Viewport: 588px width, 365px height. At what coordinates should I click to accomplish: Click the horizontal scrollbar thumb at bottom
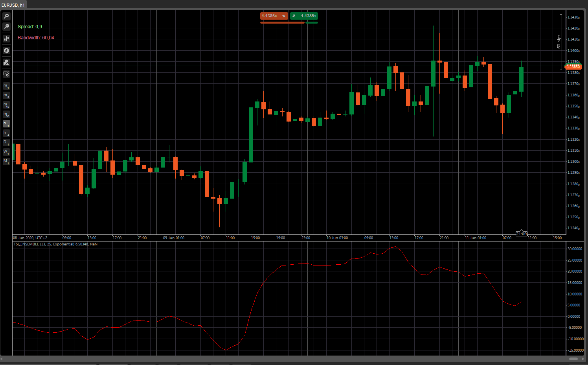pyautogui.click(x=573, y=359)
